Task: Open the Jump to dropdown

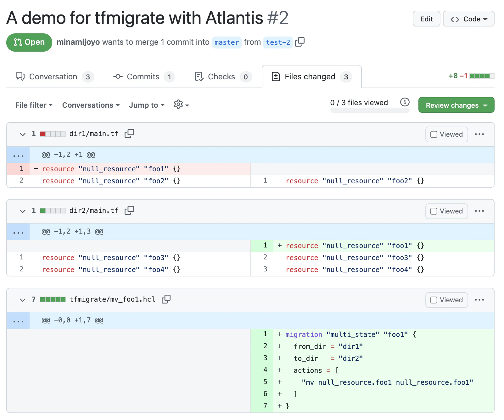Action: tap(147, 105)
